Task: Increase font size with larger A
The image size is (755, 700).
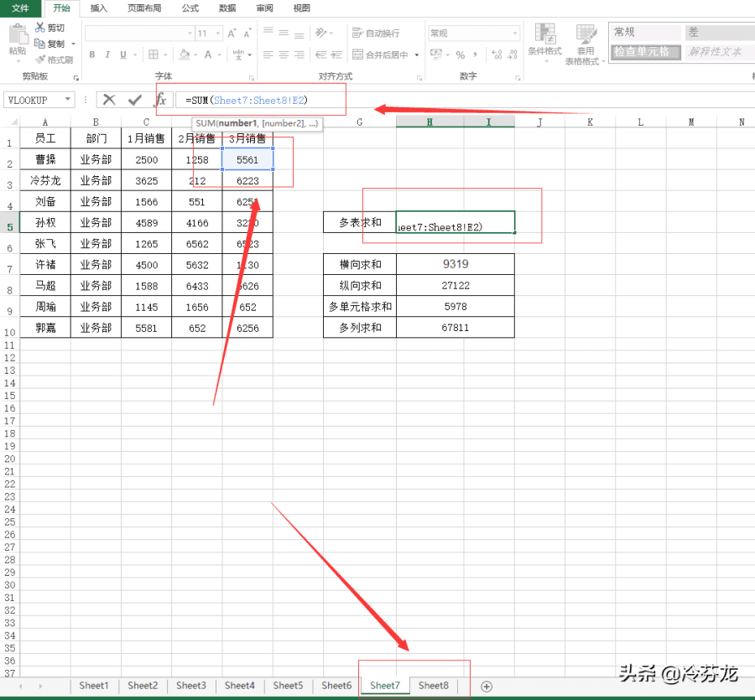Action: (x=232, y=34)
